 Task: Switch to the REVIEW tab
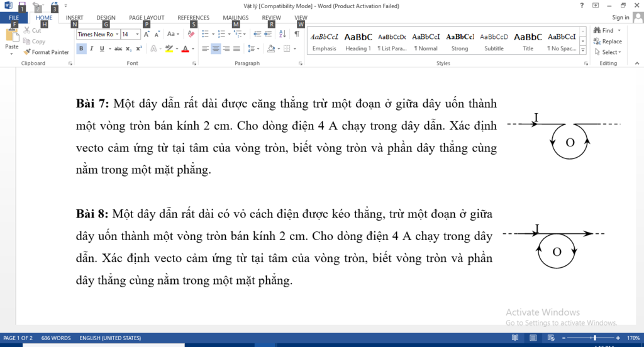(x=272, y=18)
